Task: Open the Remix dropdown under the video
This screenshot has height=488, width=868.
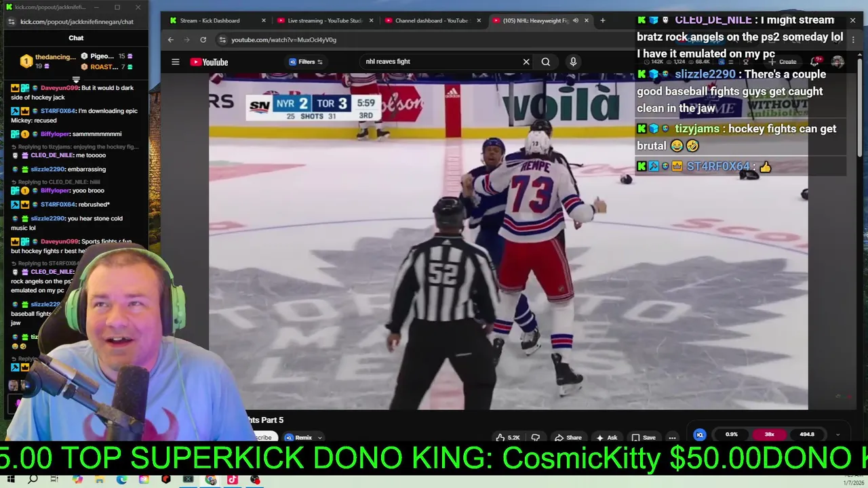Action: click(x=303, y=438)
